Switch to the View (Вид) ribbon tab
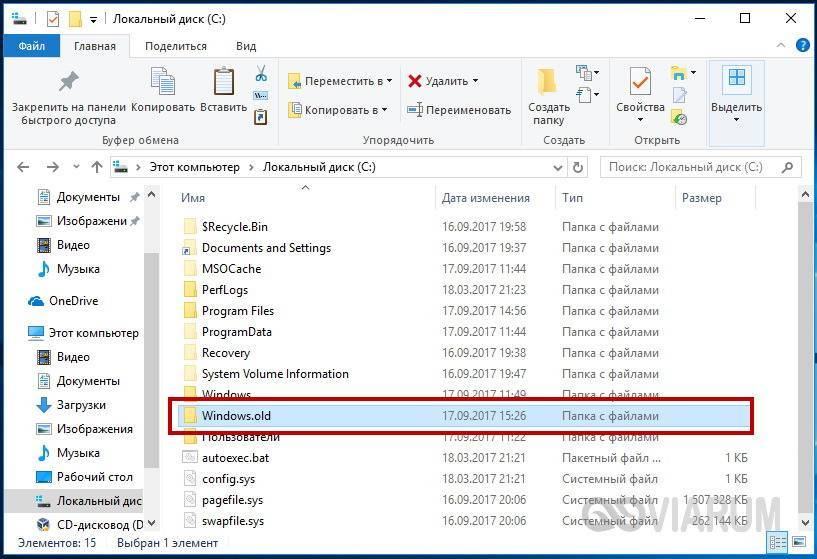Screen dimensions: 817x559 pos(246,46)
